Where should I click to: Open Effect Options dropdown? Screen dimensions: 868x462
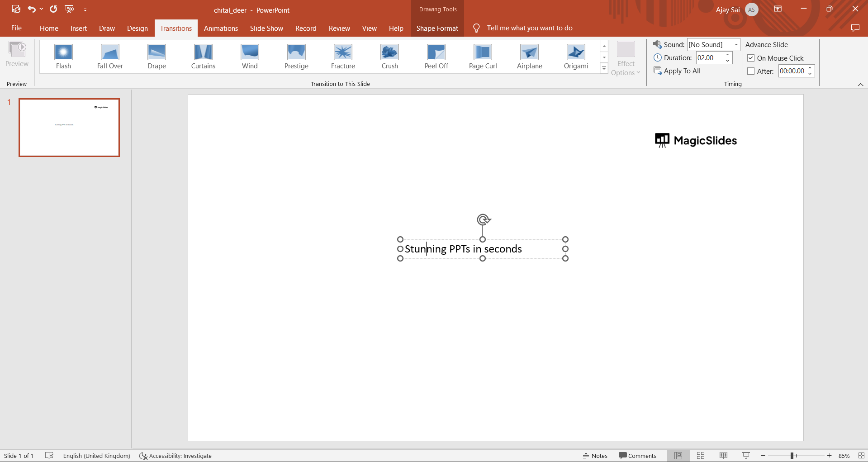[626, 59]
